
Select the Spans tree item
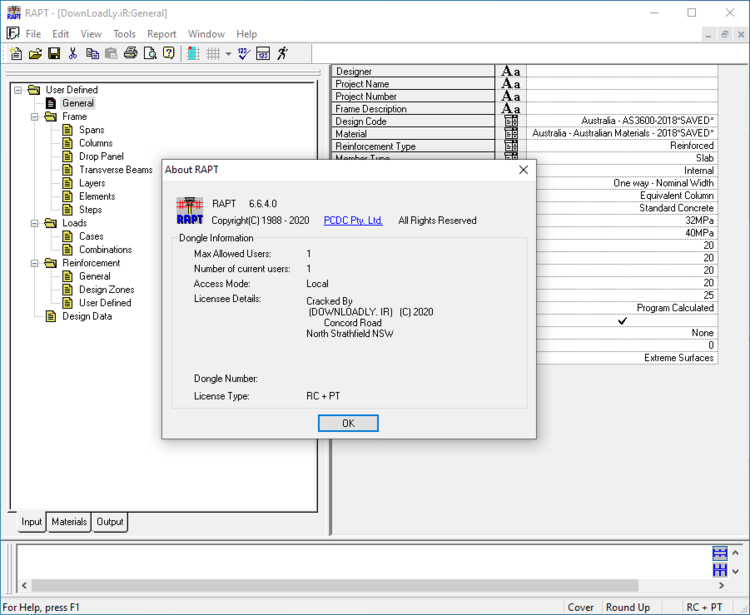tap(91, 130)
